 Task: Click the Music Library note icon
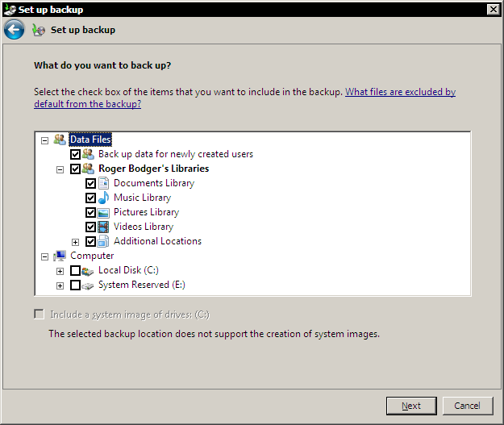point(103,198)
